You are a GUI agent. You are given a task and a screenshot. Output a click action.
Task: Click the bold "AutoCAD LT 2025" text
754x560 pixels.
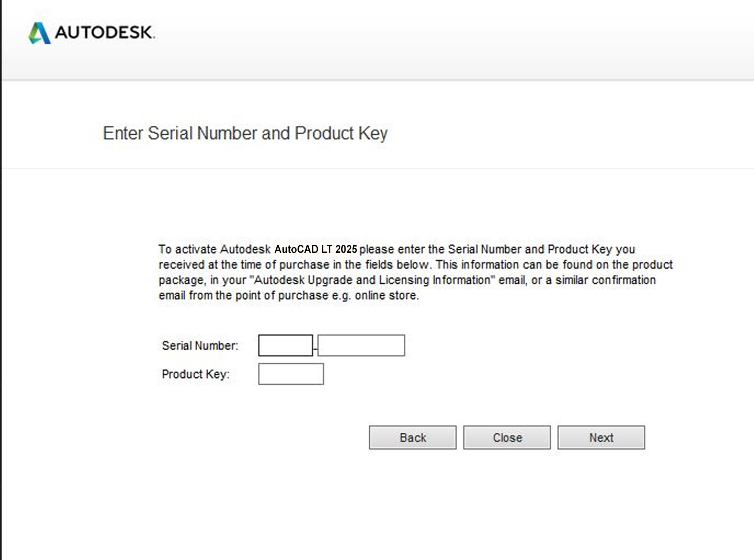tap(316, 249)
